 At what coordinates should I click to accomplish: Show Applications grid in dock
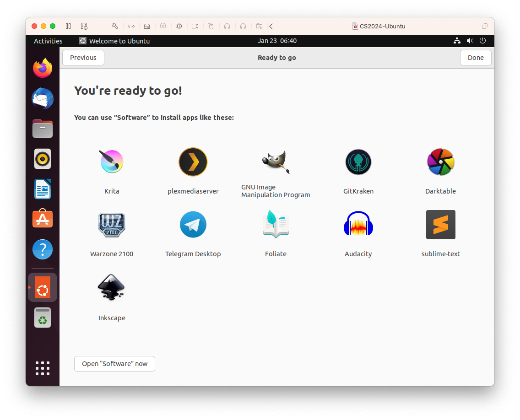pos(43,368)
